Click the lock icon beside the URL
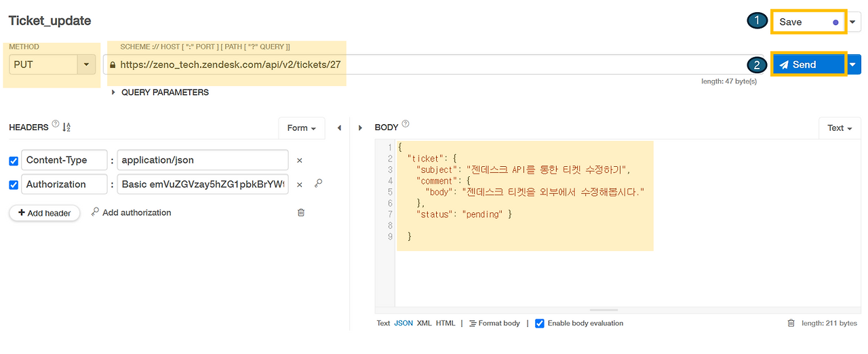 tap(112, 65)
